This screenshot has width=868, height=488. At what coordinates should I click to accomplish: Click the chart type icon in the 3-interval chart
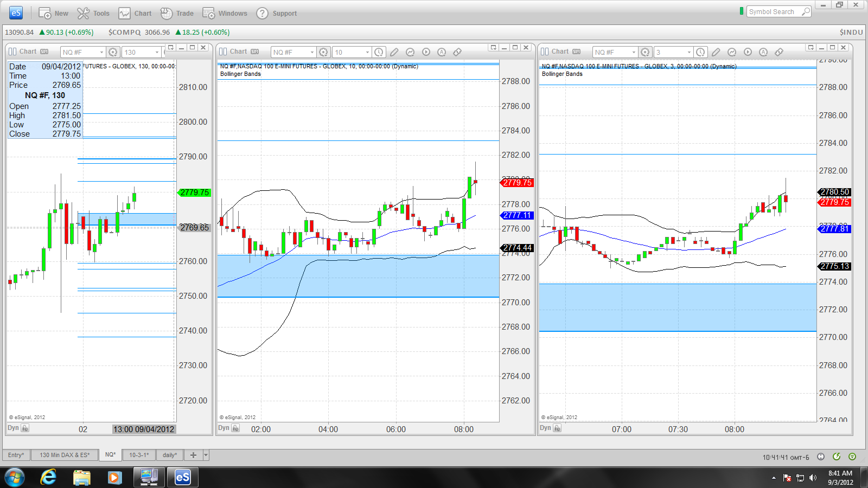(545, 52)
